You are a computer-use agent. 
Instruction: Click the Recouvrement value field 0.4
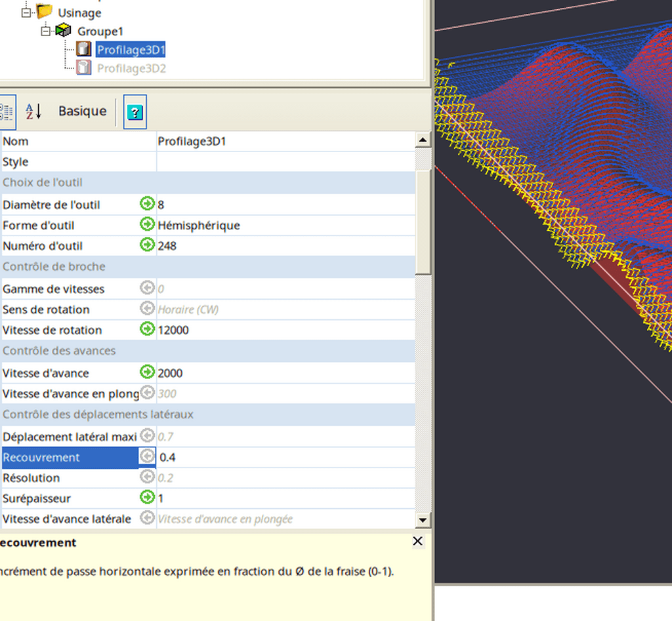click(285, 457)
